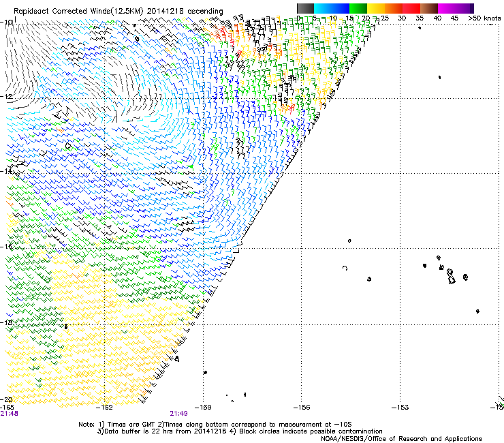Click the '-159' longitude axis label
The width and height of the screenshot is (504, 443).
pyautogui.click(x=204, y=408)
